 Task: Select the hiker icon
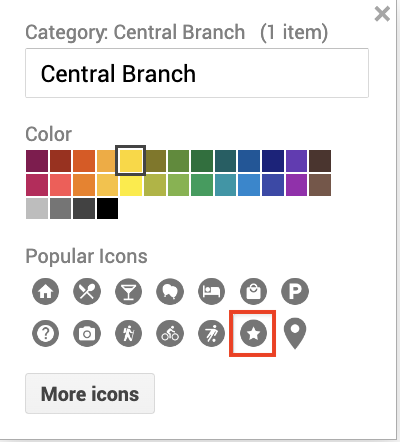[129, 333]
